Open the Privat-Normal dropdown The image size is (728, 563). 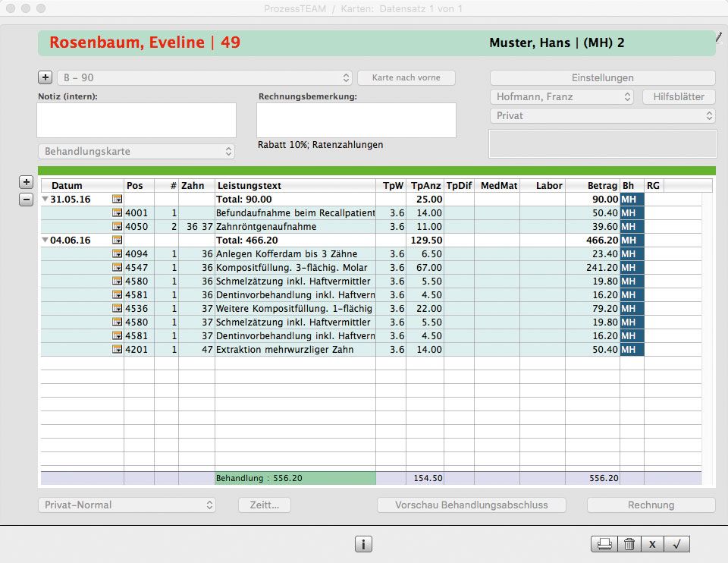[x=127, y=505]
